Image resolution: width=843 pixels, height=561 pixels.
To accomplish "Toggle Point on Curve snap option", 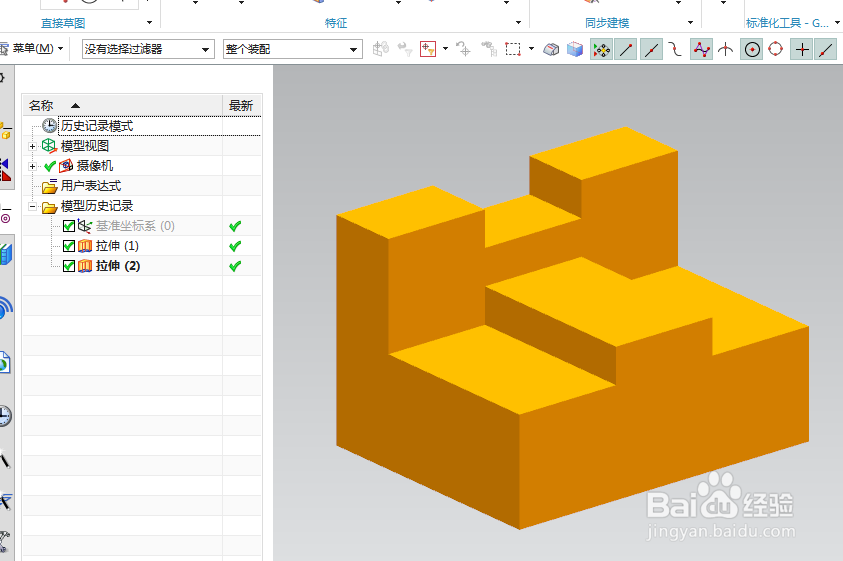I will 826,49.
